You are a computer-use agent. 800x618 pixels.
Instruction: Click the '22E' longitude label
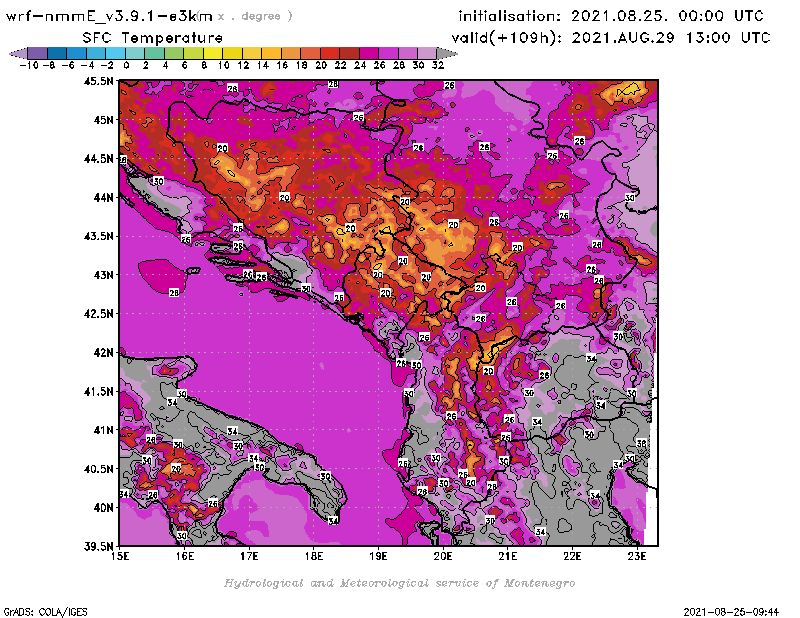[572, 556]
